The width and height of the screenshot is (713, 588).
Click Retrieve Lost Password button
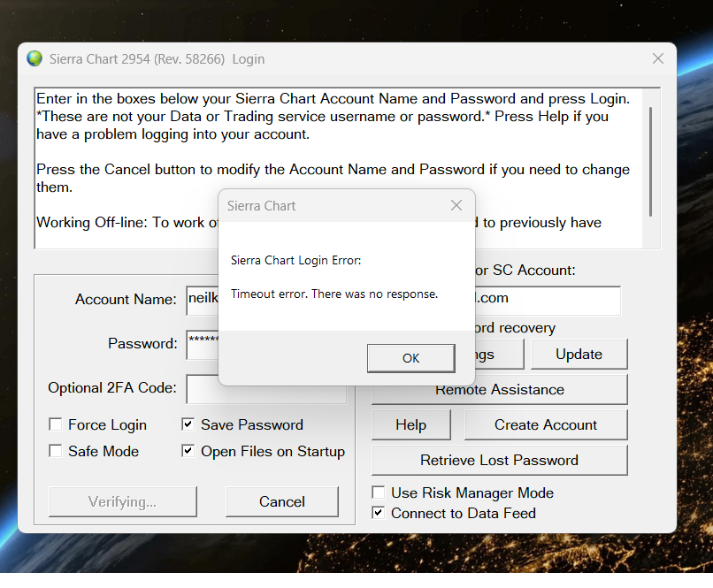[x=499, y=461]
